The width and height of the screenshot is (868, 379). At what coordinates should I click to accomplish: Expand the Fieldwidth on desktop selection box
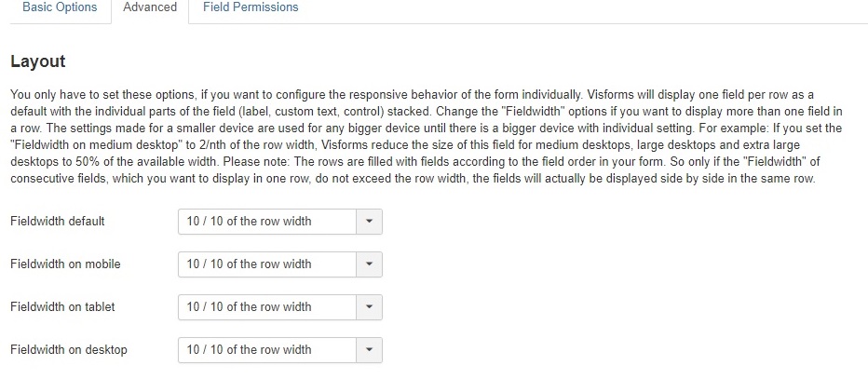click(x=267, y=350)
